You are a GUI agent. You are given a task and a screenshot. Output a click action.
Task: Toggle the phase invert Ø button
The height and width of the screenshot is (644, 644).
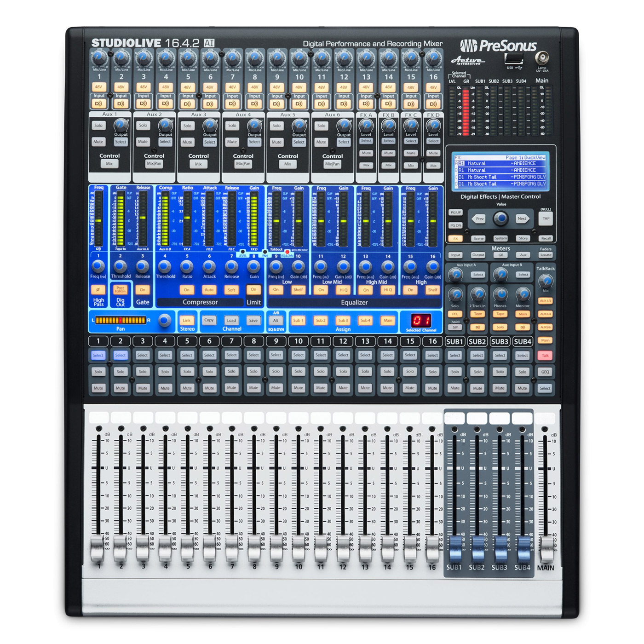(98, 290)
